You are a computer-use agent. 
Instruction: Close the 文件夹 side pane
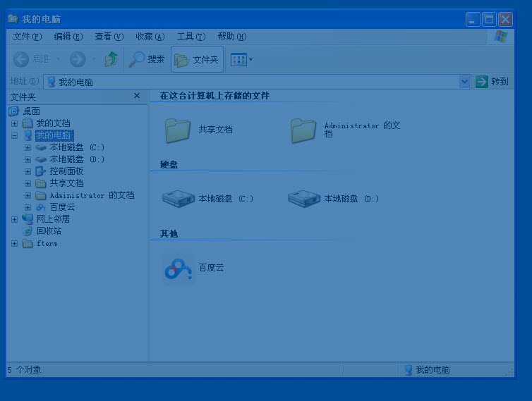point(137,96)
